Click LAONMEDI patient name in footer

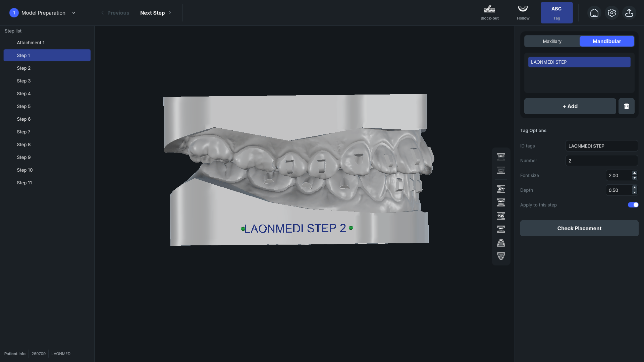pos(61,354)
